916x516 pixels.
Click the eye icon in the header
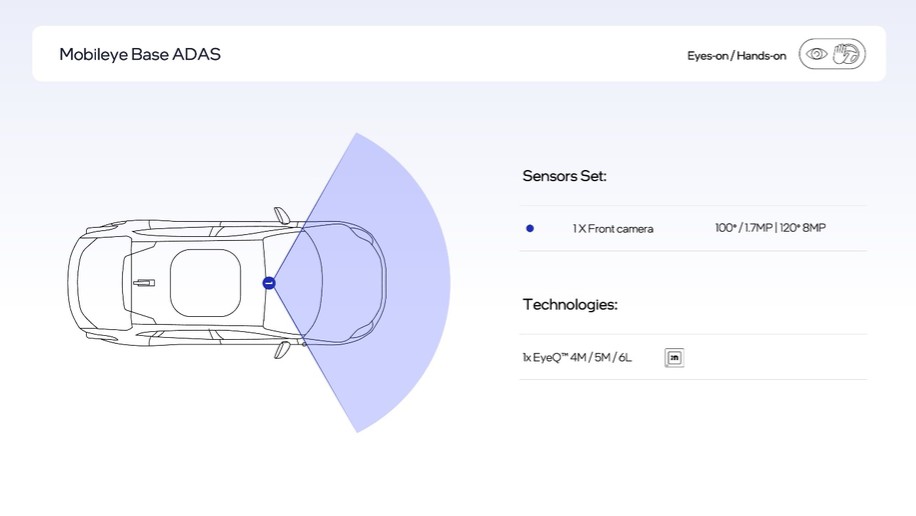click(817, 54)
